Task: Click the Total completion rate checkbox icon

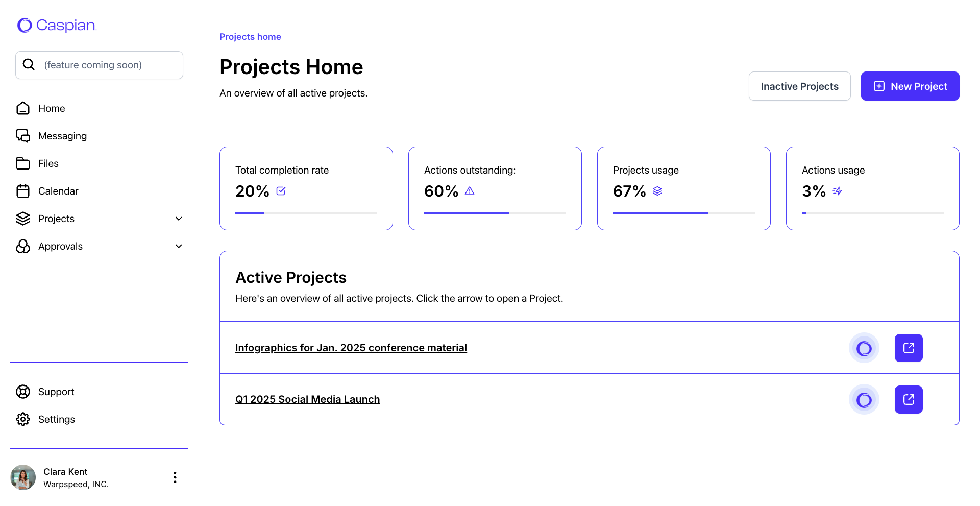Action: [281, 191]
